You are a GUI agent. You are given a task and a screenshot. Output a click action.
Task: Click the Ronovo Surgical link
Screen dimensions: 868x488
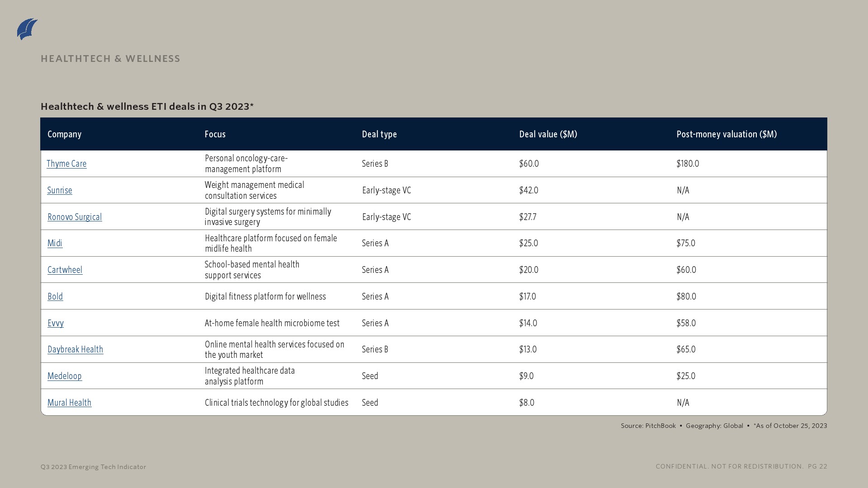pos(75,217)
